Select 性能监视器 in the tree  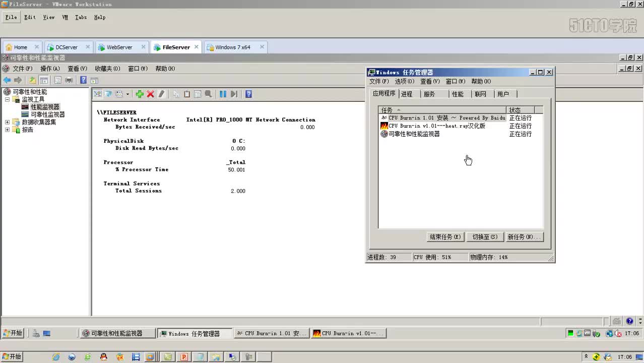point(45,107)
